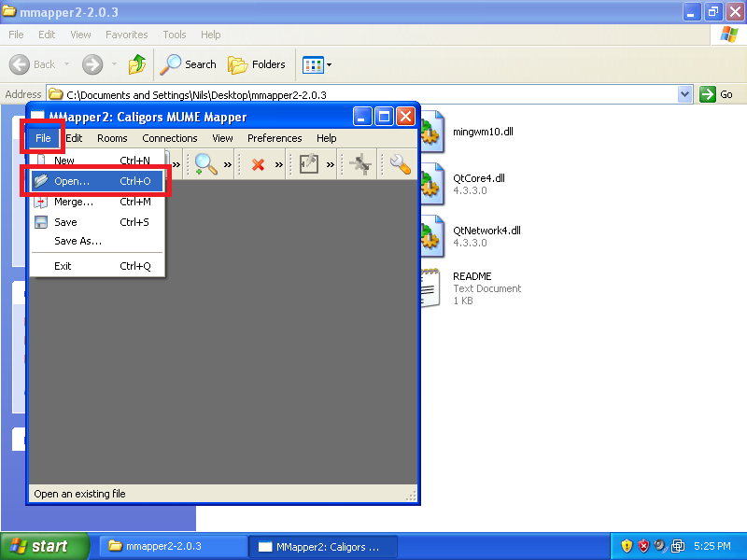Expand overflow chevron after the delete icon
Screen dimensions: 747x560
coord(279,165)
